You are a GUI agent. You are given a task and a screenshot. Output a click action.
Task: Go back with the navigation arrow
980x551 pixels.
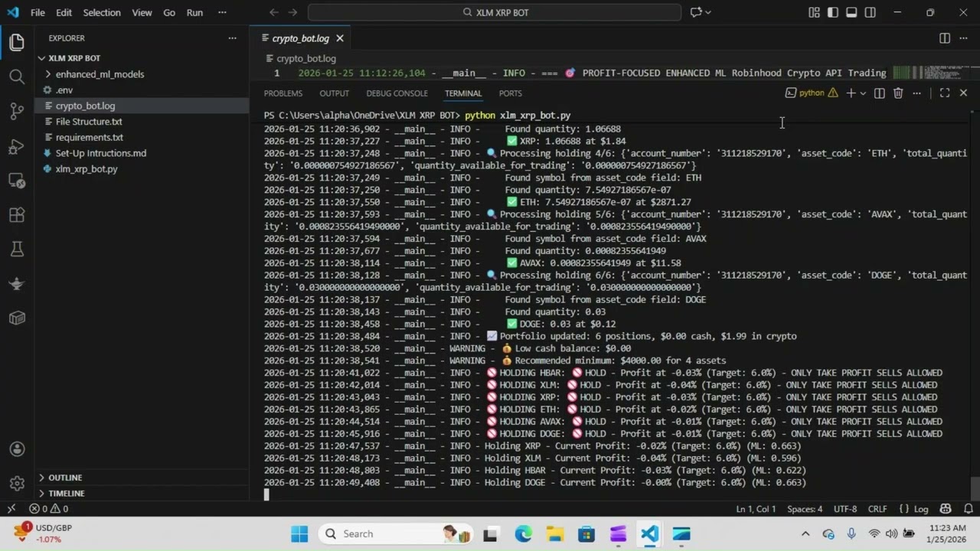[274, 12]
